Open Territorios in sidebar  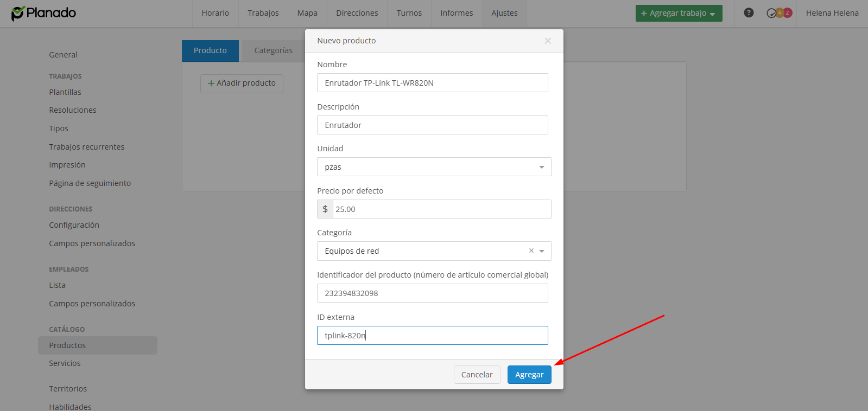pyautogui.click(x=68, y=389)
